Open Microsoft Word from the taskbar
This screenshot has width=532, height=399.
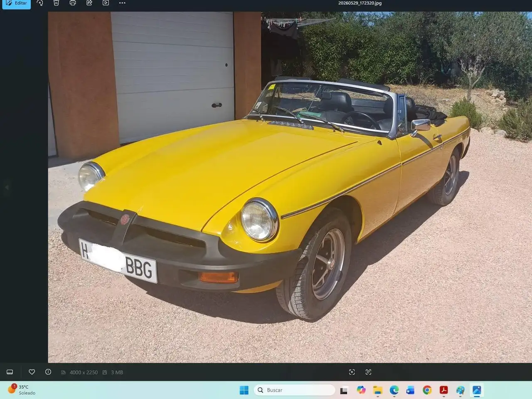[x=411, y=390]
